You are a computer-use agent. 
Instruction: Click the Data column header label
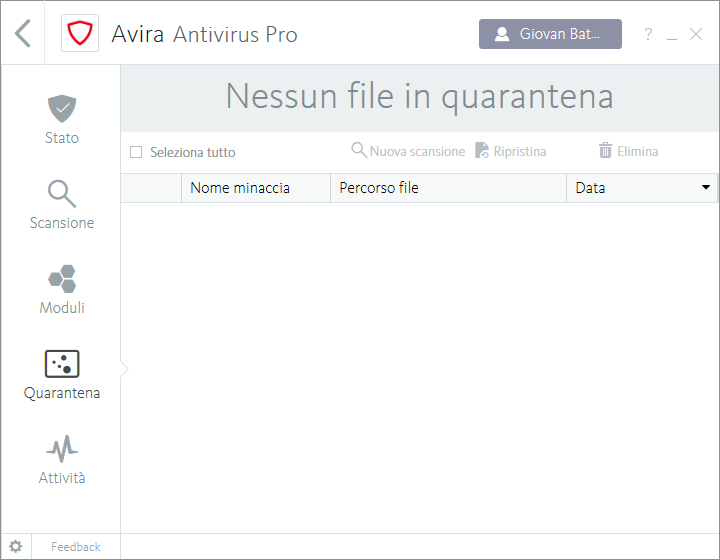[591, 188]
